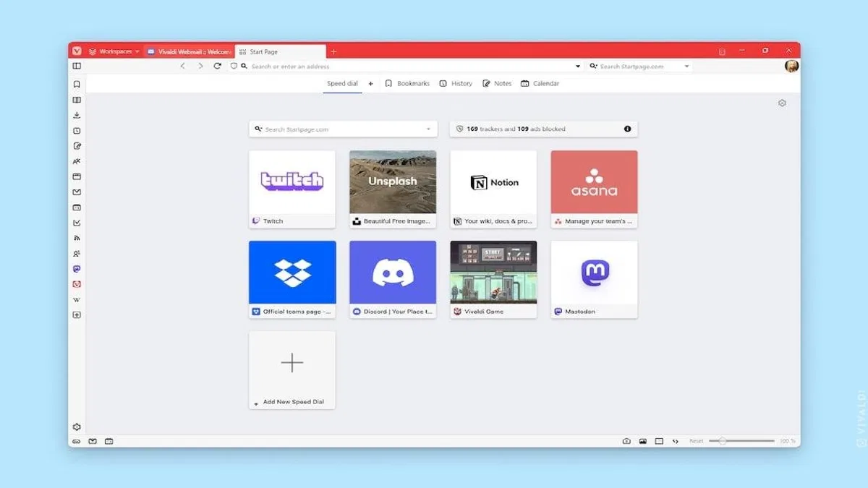The height and width of the screenshot is (488, 868).
Task: Open start page settings gear icon
Action: 782,103
